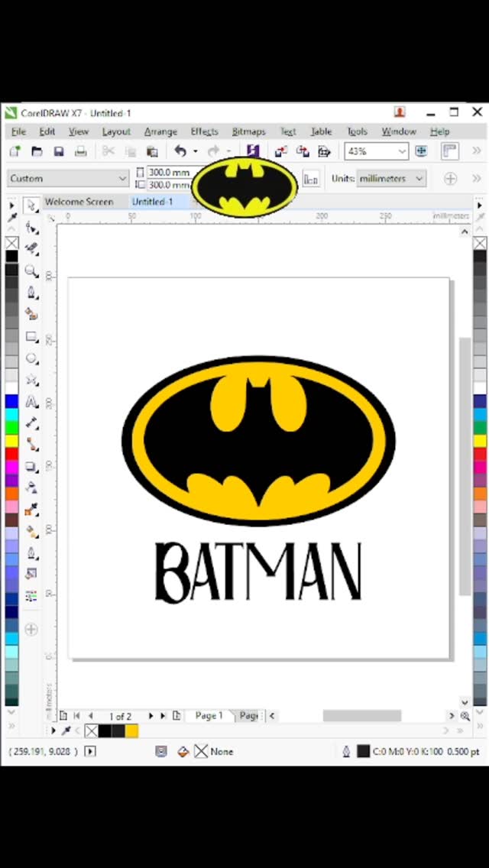Image resolution: width=489 pixels, height=868 pixels.
Task: Open the Effects menu
Action: [204, 131]
